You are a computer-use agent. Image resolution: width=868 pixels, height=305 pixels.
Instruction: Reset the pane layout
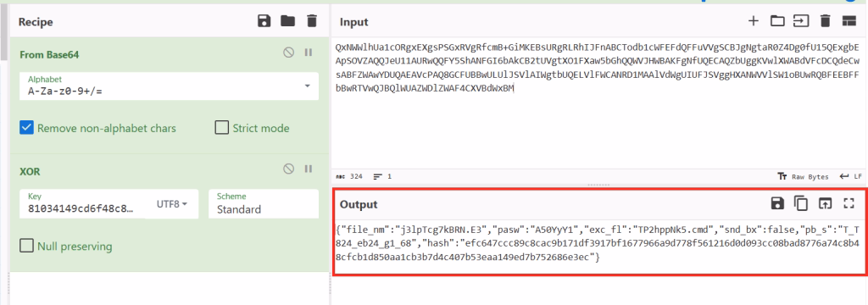(x=849, y=21)
